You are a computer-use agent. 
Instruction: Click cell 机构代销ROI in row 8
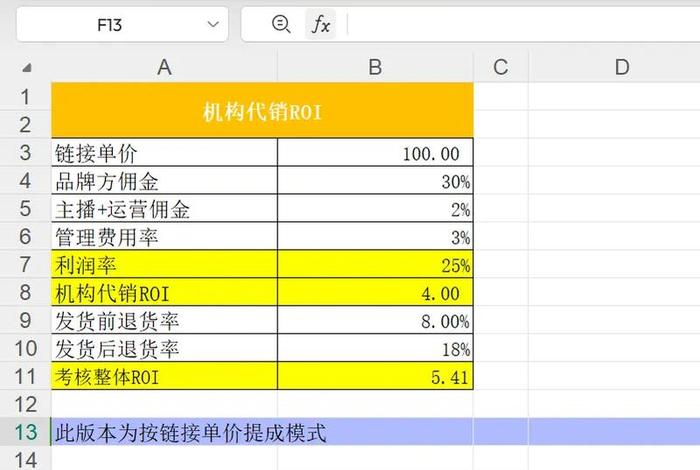point(164,292)
